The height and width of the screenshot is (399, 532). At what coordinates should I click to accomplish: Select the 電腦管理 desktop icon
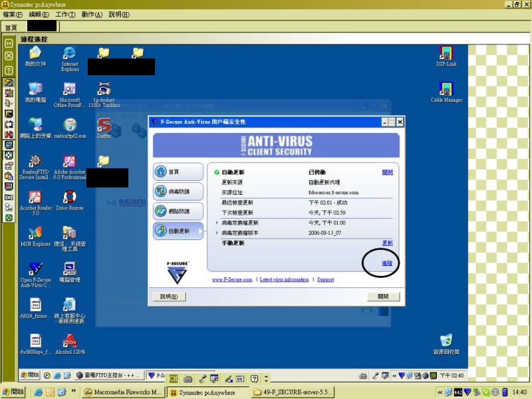click(x=70, y=273)
